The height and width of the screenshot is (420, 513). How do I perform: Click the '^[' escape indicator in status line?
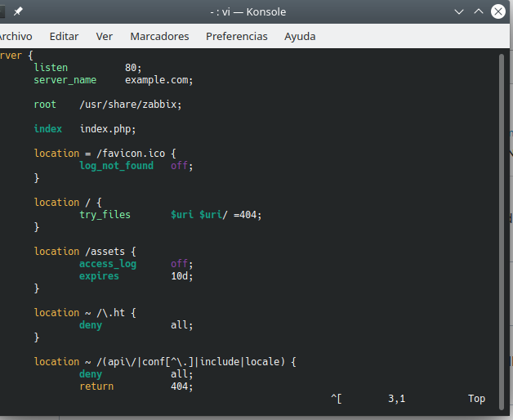(337, 399)
